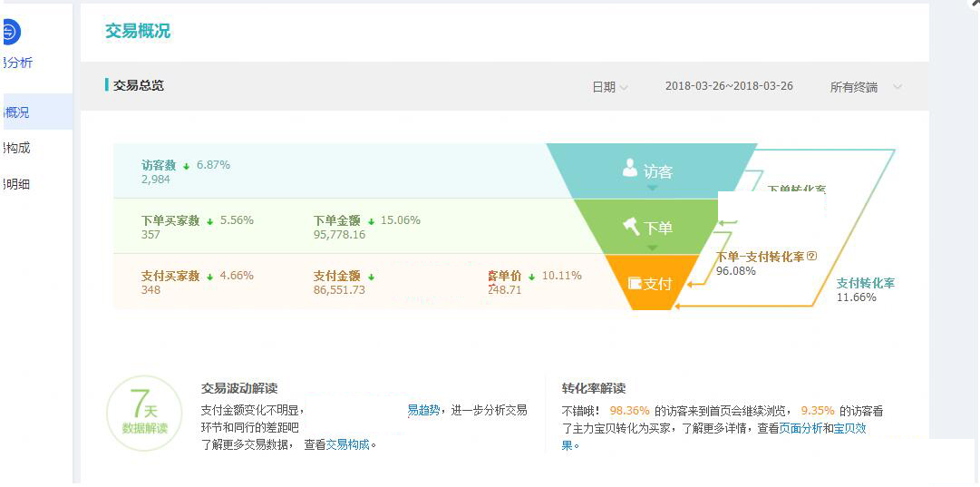Click the 访客 funnel segment
Image resolution: width=980 pixels, height=487 pixels.
(x=652, y=170)
